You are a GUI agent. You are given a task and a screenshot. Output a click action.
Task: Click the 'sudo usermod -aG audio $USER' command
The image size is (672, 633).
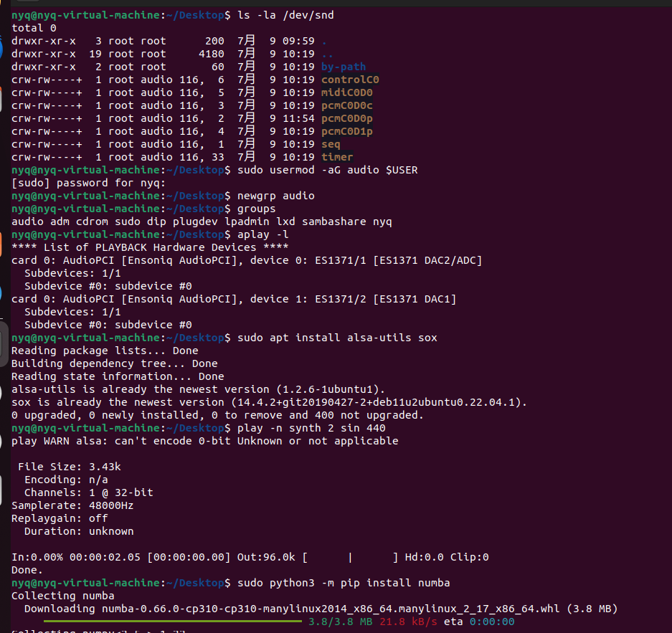[328, 170]
